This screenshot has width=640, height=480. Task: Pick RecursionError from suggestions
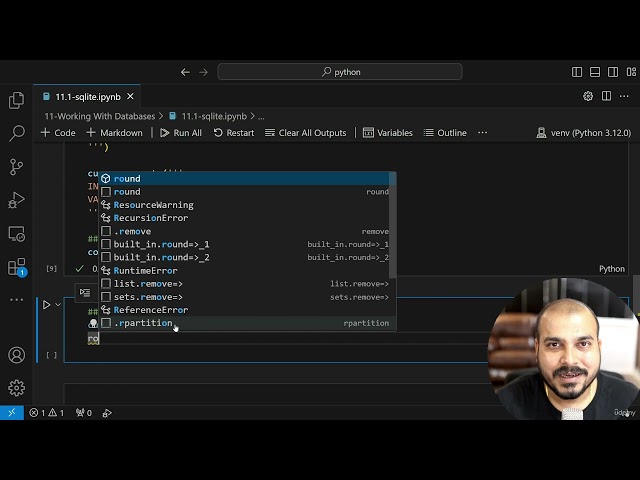(244, 218)
